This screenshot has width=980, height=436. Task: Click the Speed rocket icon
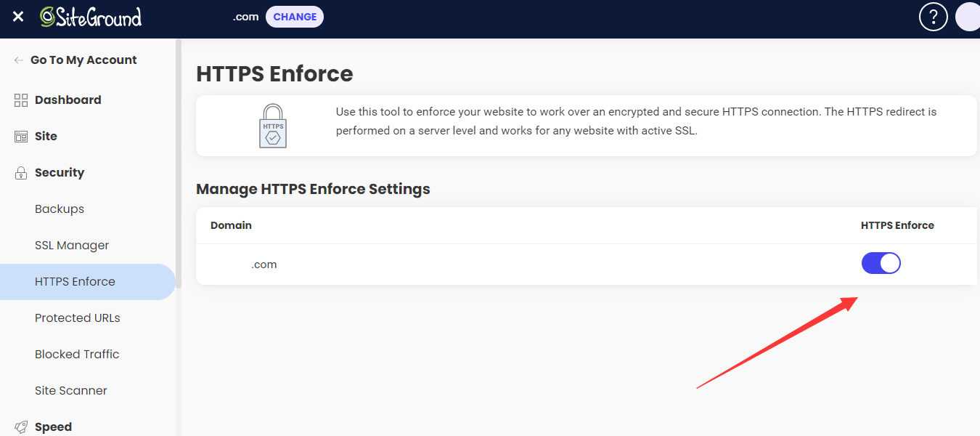20,427
